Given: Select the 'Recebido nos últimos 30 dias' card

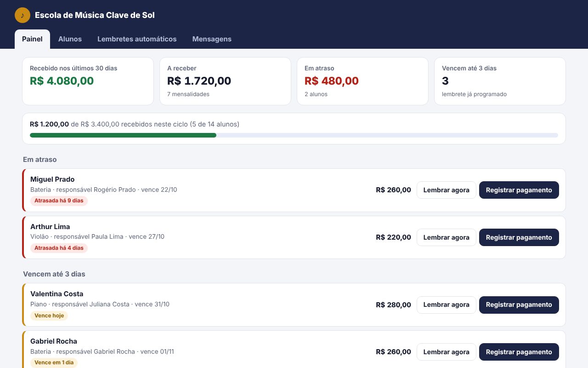Looking at the screenshot, I should tap(88, 81).
